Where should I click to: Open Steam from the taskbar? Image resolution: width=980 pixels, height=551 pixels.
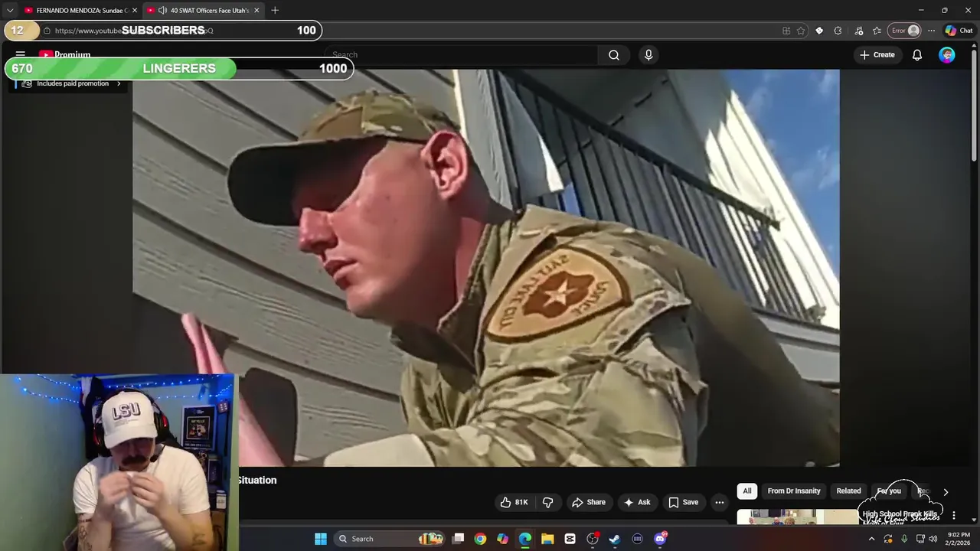pos(615,539)
